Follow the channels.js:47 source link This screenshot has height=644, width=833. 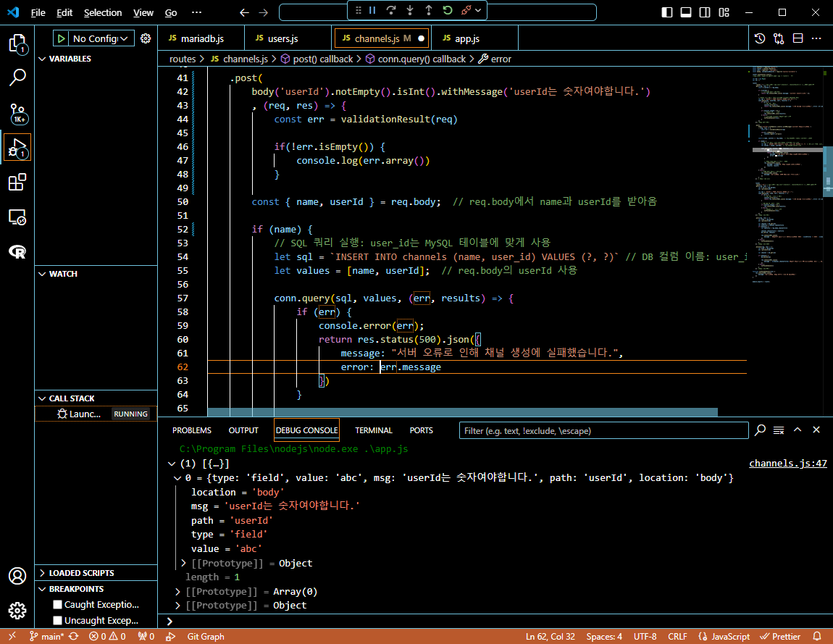788,464
